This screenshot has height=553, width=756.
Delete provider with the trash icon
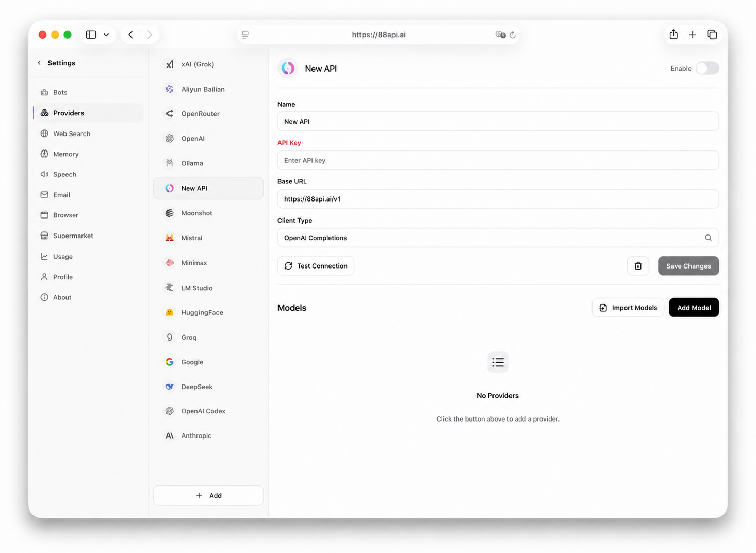click(x=638, y=266)
